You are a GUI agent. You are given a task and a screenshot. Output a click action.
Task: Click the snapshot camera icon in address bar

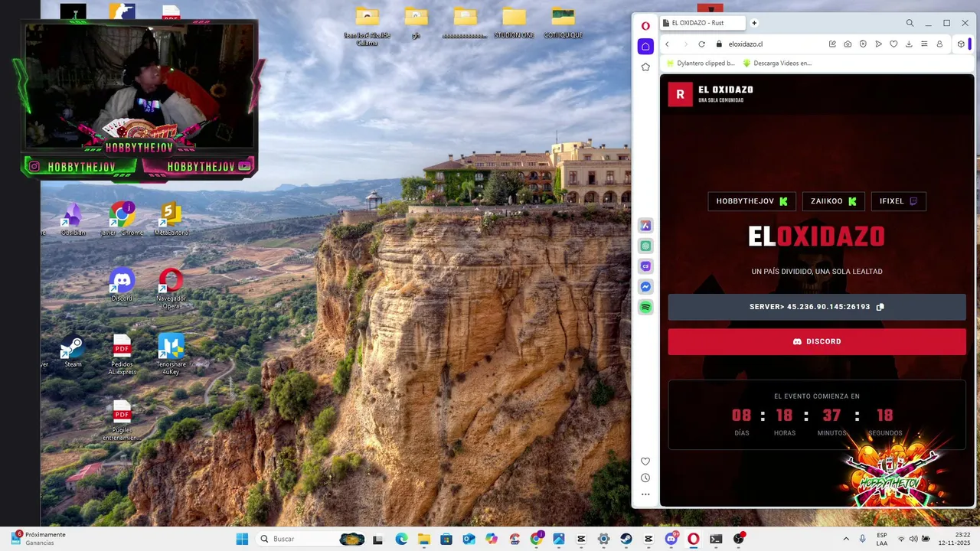tap(848, 44)
